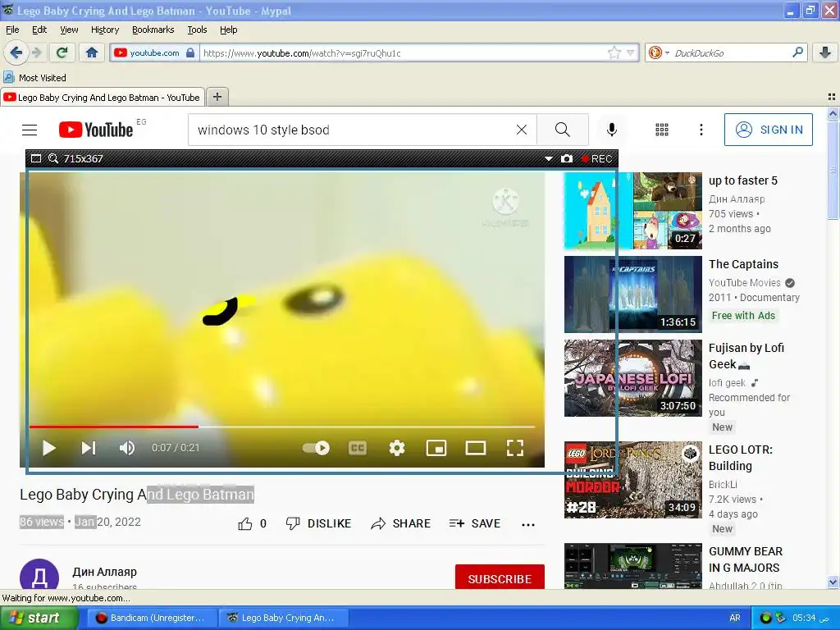Screen dimensions: 840x630
Task: Click the SIGN IN button
Action: (768, 130)
